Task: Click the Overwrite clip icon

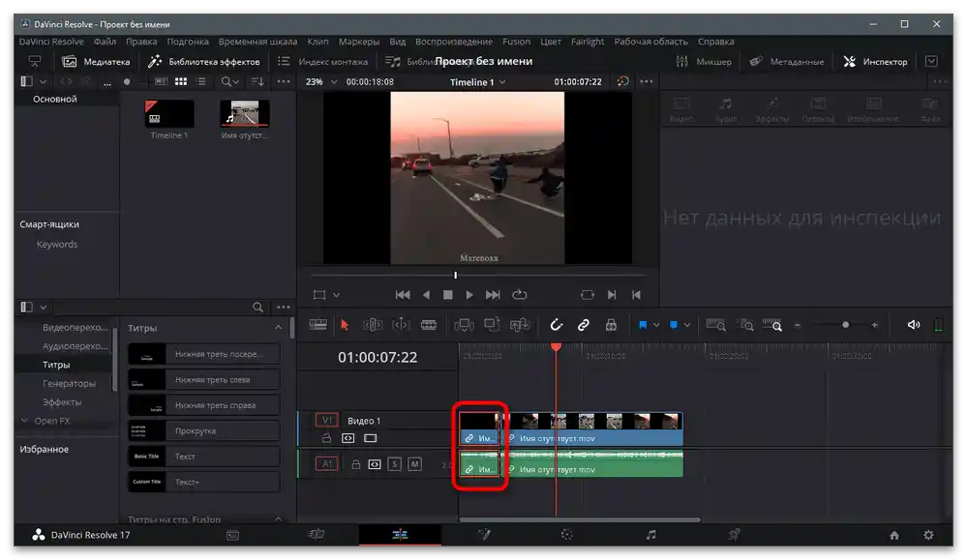Action: (x=492, y=325)
